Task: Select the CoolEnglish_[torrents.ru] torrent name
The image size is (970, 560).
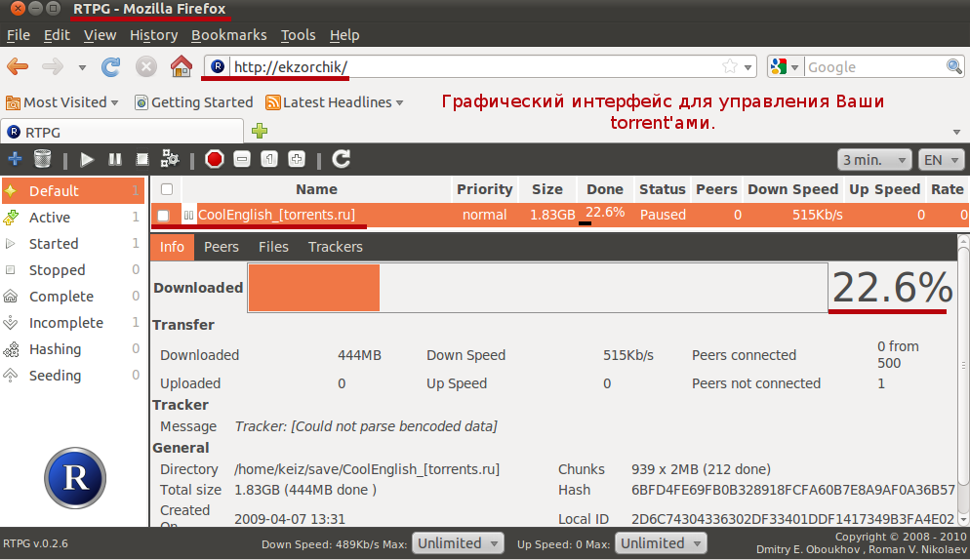Action: pyautogui.click(x=276, y=215)
